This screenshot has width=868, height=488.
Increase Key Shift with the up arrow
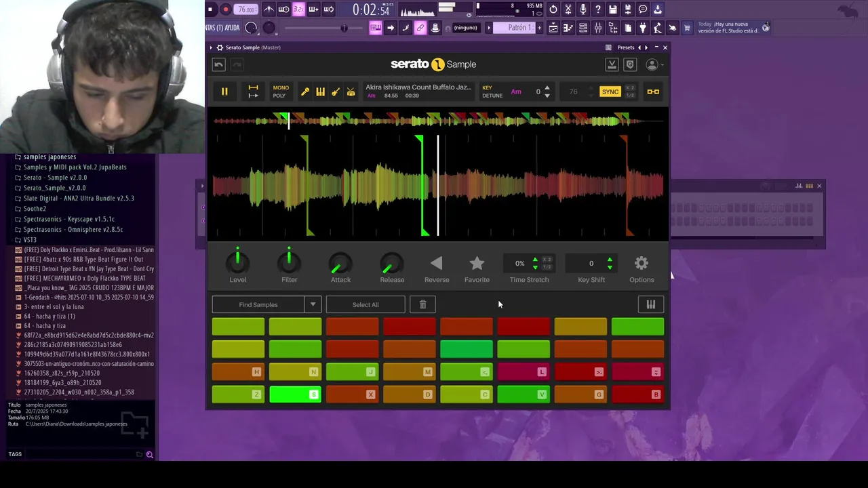point(610,260)
